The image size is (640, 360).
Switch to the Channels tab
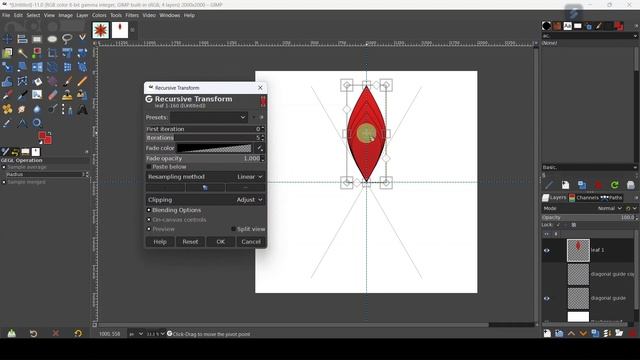[584, 198]
